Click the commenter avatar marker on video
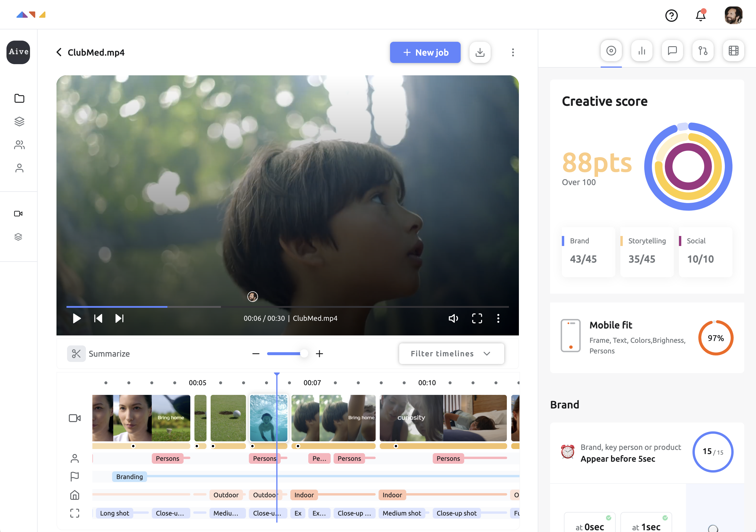Screen dimensions: 756x532 (253, 297)
